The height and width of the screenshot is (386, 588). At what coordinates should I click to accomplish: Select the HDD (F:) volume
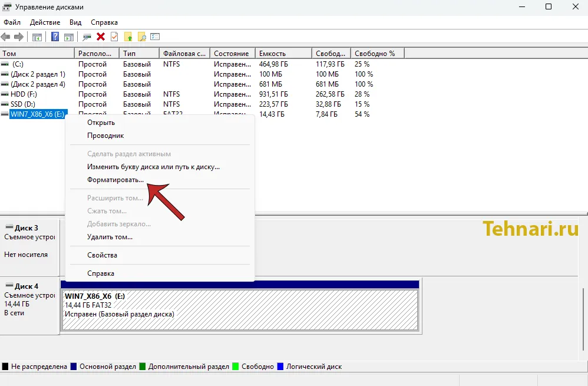pos(24,94)
